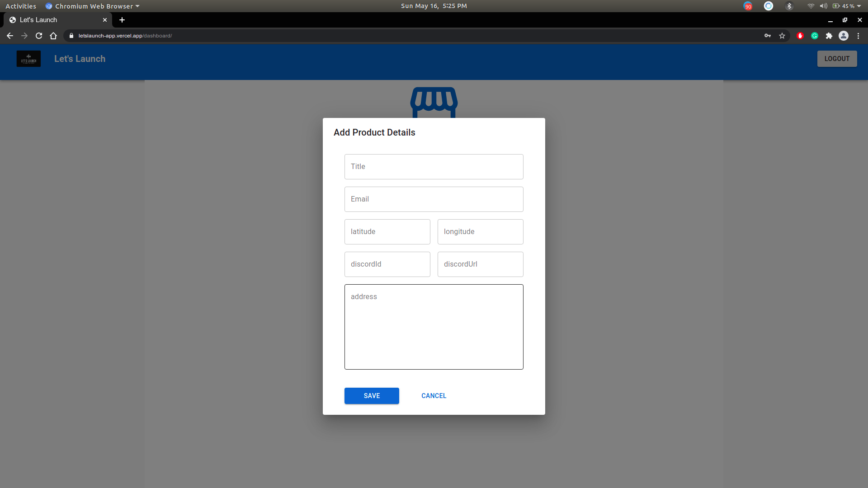Go to browser home page
This screenshot has height=488, width=868.
pyautogui.click(x=53, y=36)
